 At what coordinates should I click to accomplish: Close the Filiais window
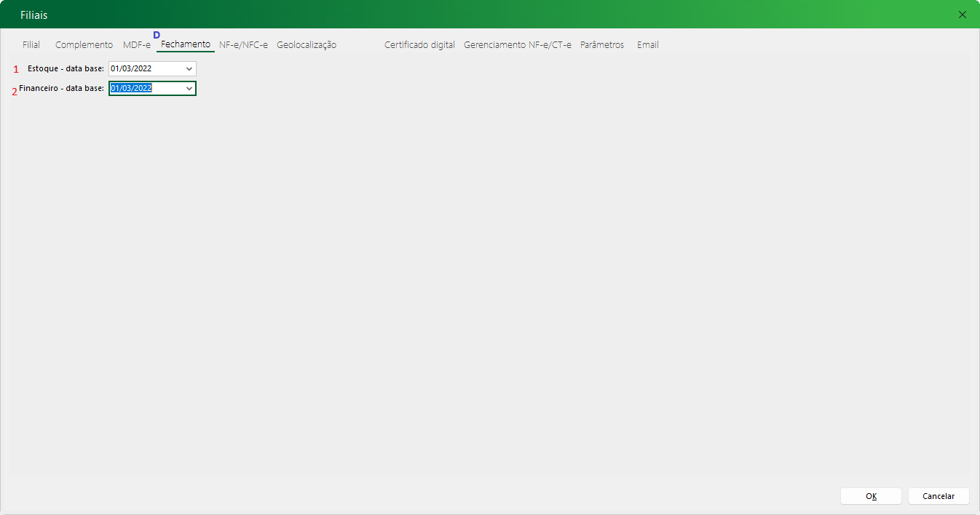pyautogui.click(x=963, y=15)
